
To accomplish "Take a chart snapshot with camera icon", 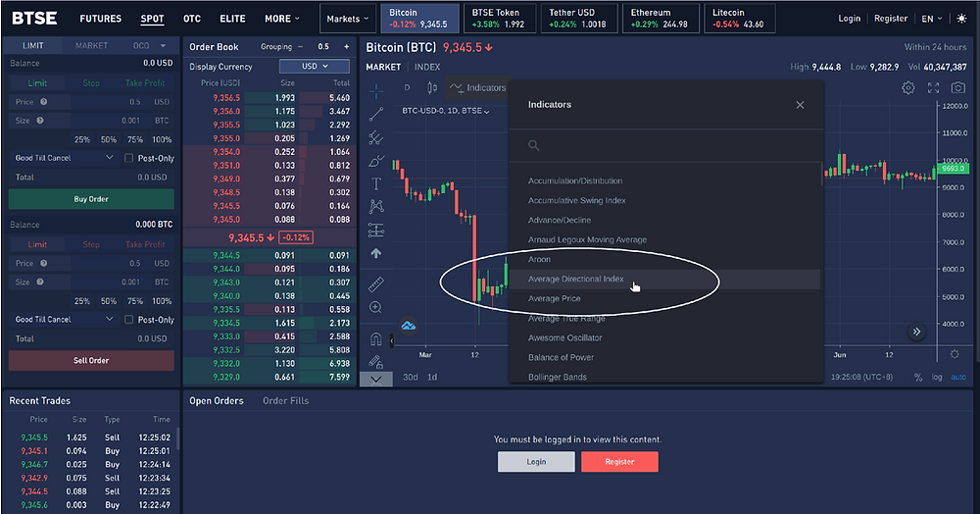I will (x=958, y=88).
